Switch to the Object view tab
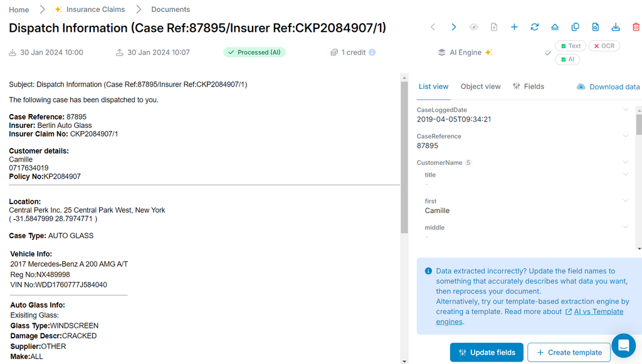642x364 pixels. click(480, 86)
